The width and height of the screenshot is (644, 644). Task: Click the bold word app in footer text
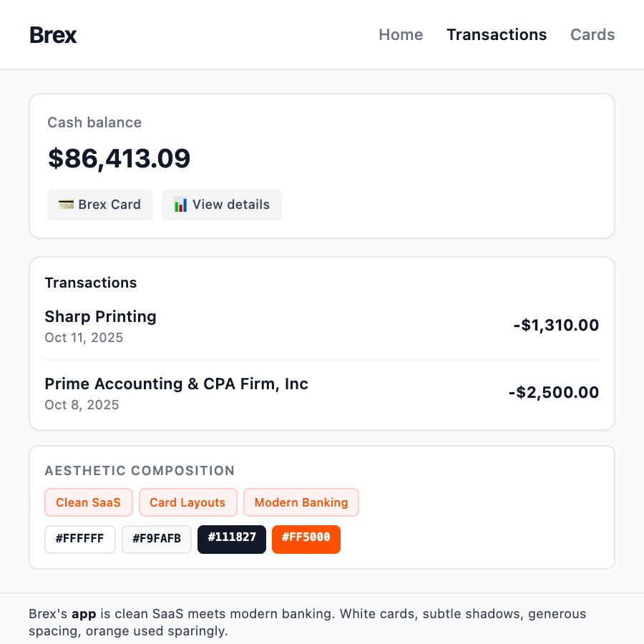pos(84,613)
